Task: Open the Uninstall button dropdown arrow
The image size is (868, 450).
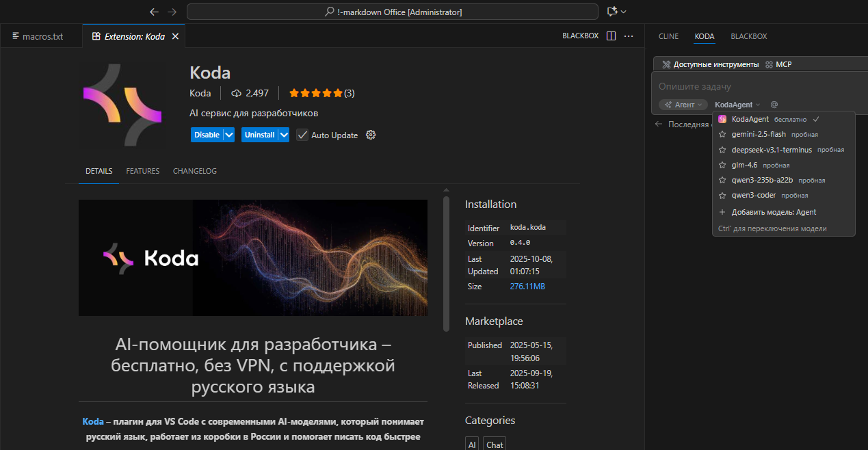Action: (x=283, y=135)
